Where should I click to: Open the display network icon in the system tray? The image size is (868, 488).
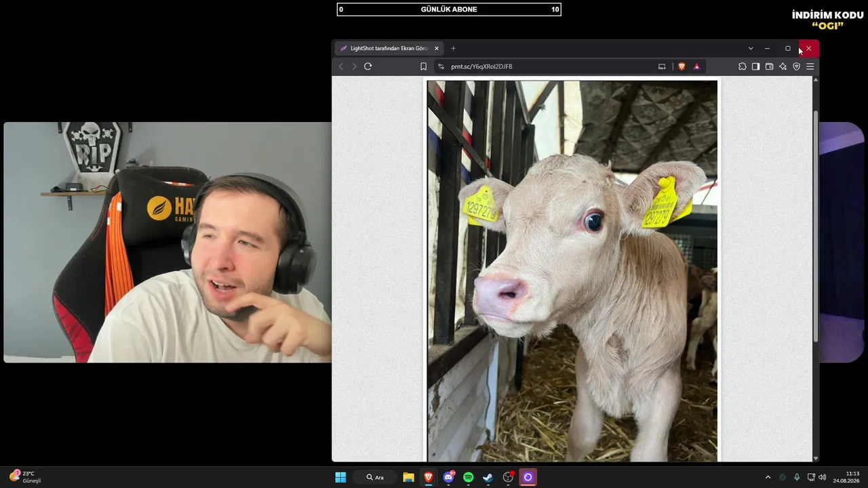coord(811,477)
